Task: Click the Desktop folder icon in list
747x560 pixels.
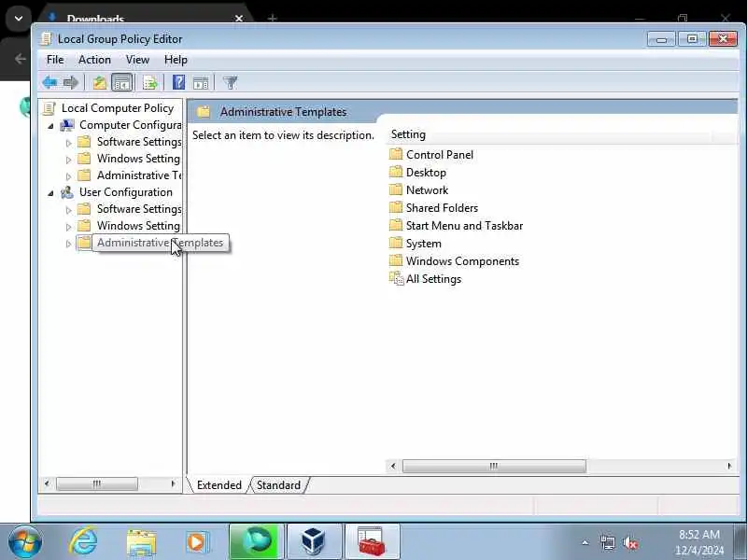Action: click(396, 172)
